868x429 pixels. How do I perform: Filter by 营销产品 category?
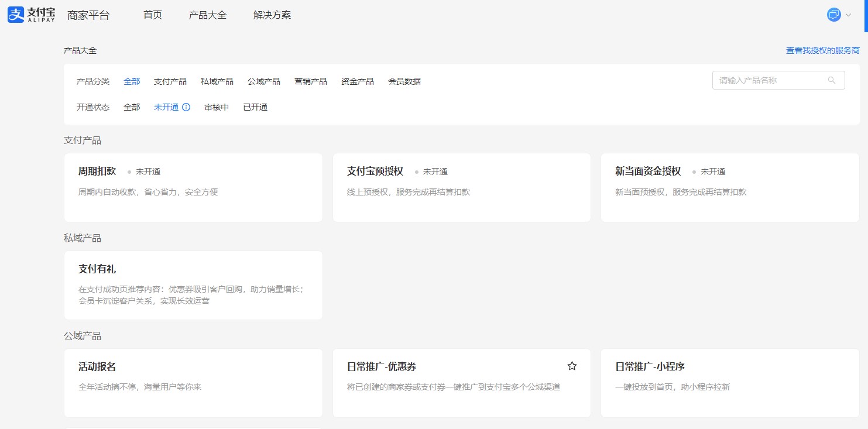(311, 81)
